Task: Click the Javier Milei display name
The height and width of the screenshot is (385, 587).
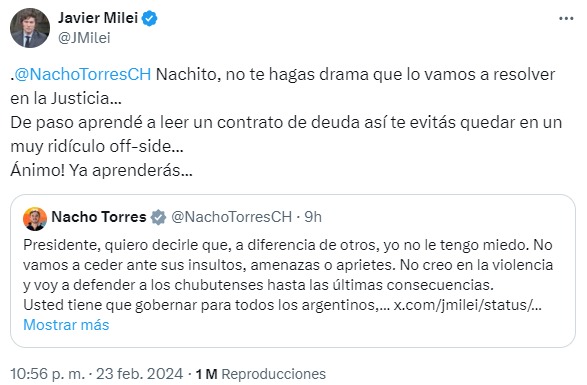Action: [98, 18]
